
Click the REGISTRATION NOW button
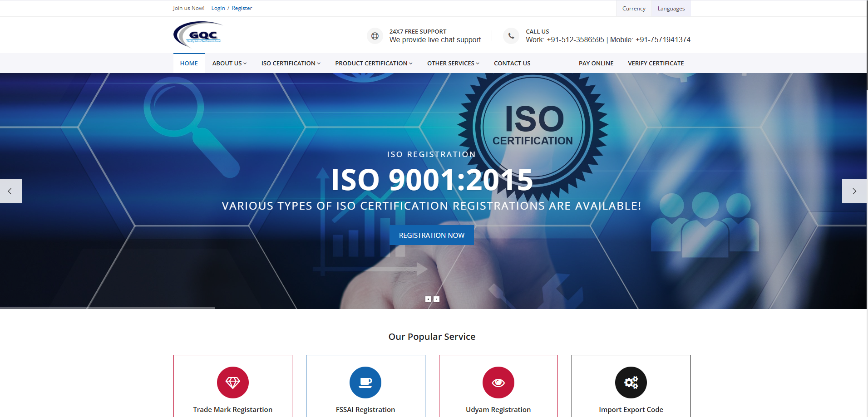[431, 235]
